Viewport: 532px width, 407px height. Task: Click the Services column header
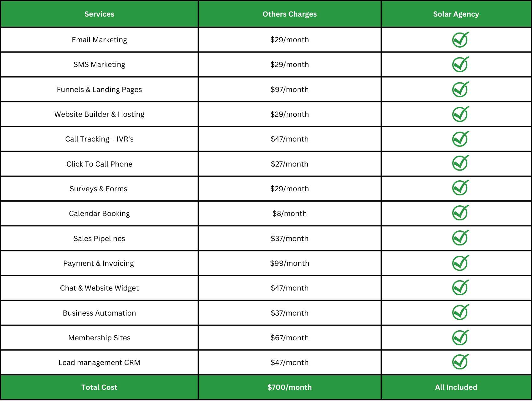[99, 14]
